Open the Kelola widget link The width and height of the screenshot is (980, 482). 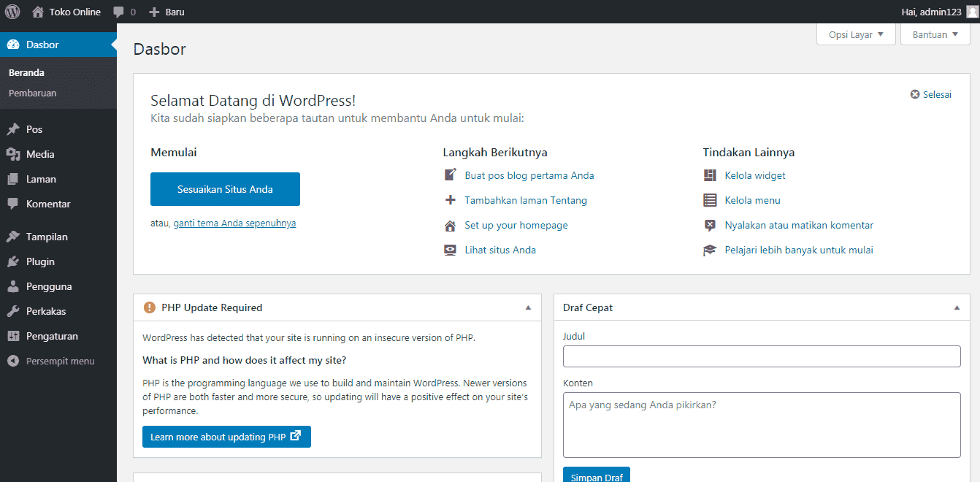pyautogui.click(x=755, y=175)
